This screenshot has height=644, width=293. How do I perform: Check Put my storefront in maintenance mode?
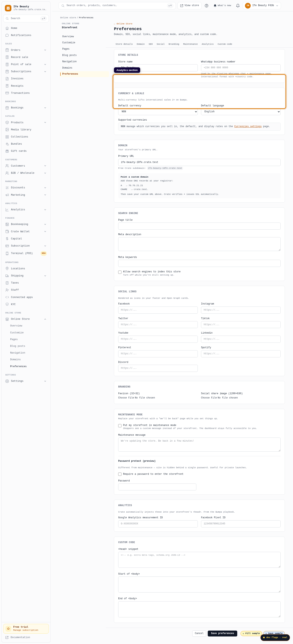(120, 426)
